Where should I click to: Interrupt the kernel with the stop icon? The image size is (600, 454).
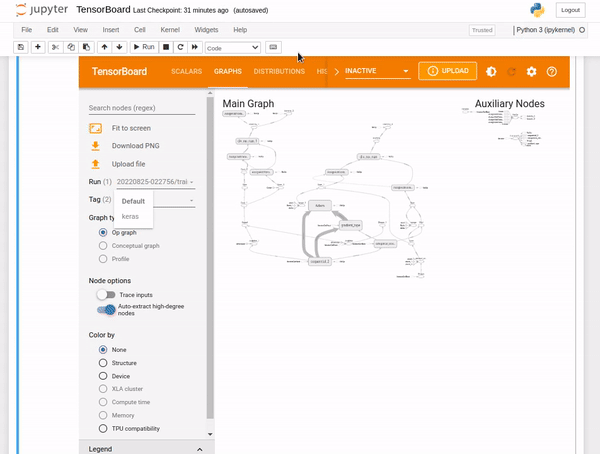(x=166, y=47)
